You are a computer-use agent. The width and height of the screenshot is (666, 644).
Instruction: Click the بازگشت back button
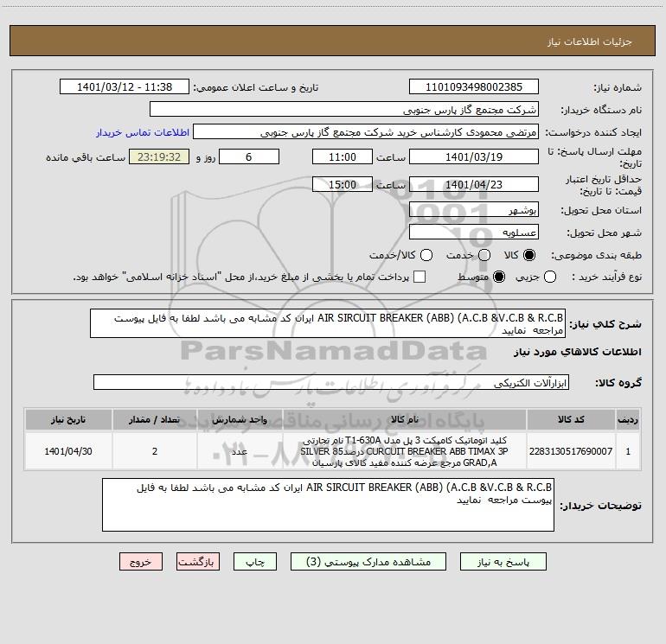pyautogui.click(x=198, y=562)
